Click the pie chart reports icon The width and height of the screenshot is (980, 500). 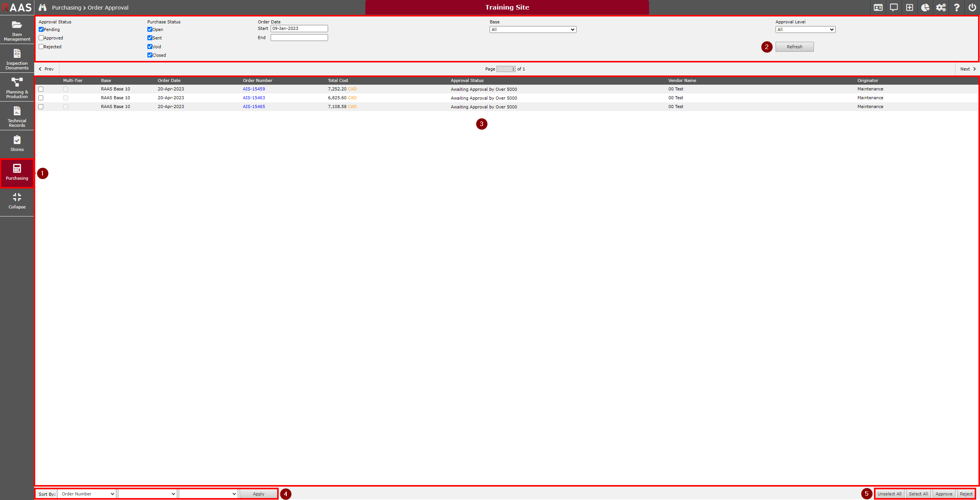(925, 7)
